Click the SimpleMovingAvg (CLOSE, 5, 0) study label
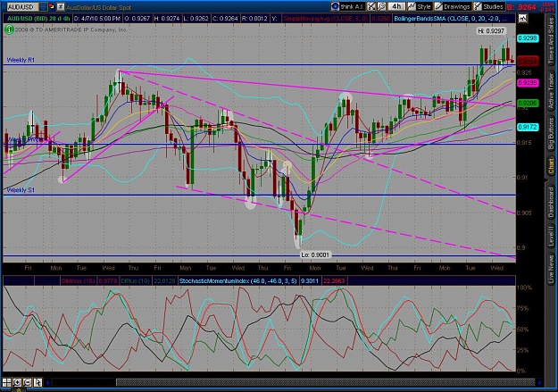This screenshot has width=558, height=392. [x=326, y=18]
